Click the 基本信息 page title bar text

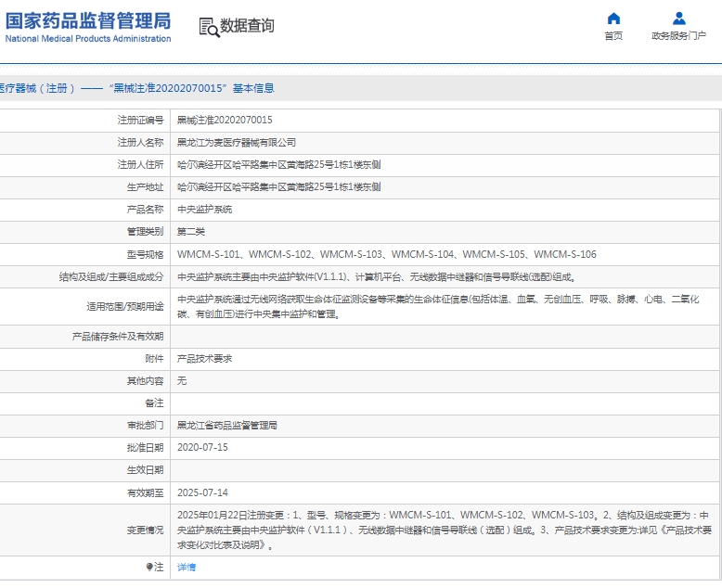coord(137,88)
